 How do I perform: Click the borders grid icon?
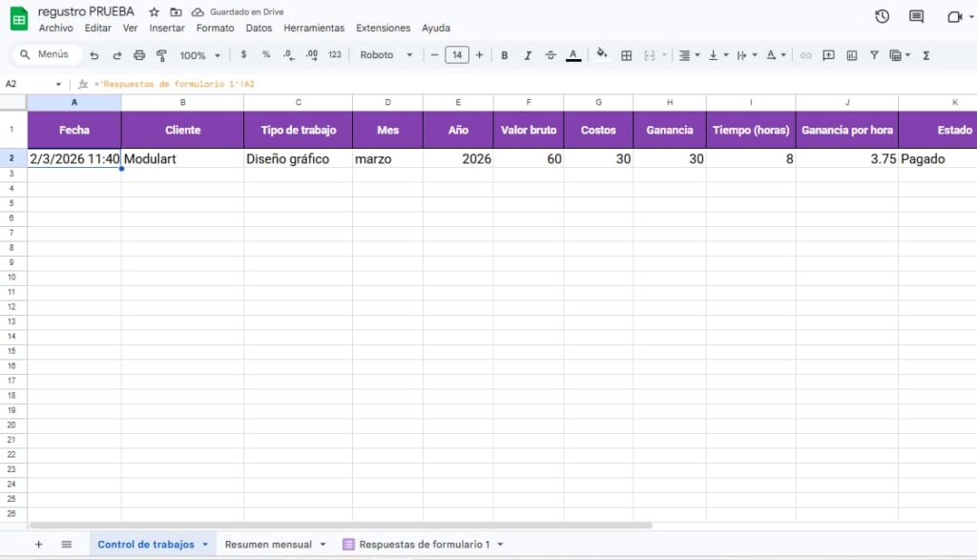tap(627, 55)
